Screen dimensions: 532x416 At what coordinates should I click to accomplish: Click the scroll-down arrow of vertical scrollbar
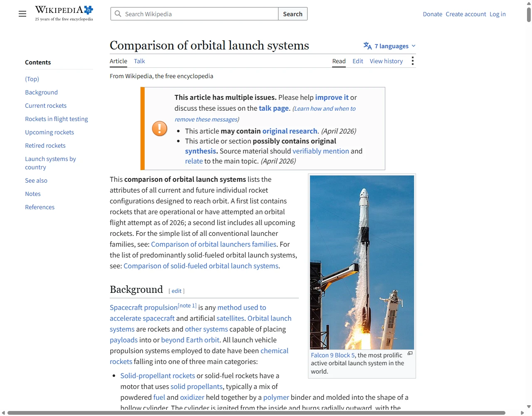coord(529,407)
